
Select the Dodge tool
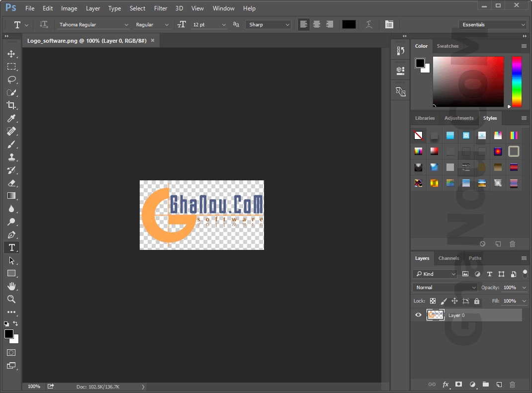coord(11,222)
